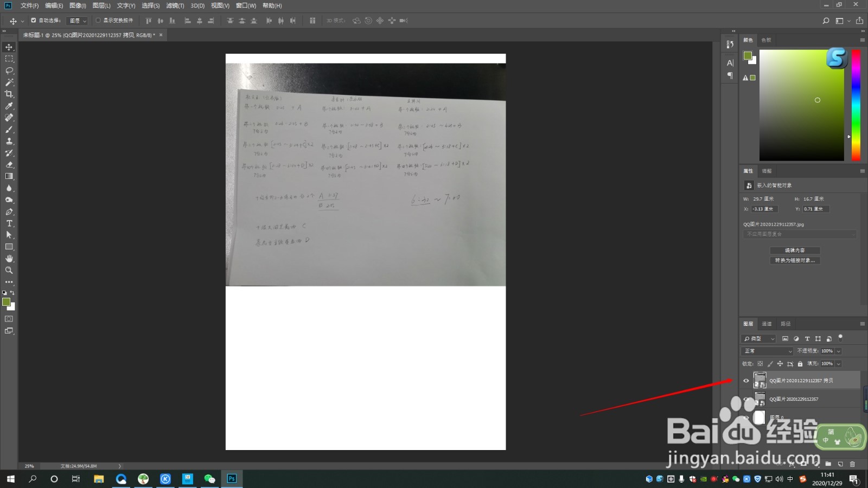Screen dimensions: 868x488
Task: Click the hue spectrum slider bar
Action: 856,105
